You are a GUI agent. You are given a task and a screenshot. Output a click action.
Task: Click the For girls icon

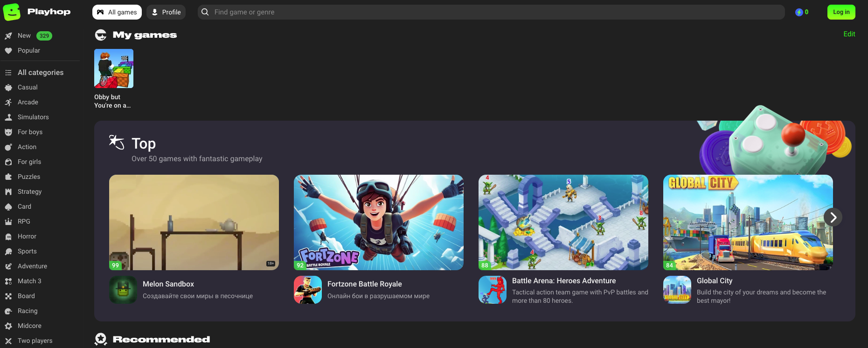coord(8,162)
